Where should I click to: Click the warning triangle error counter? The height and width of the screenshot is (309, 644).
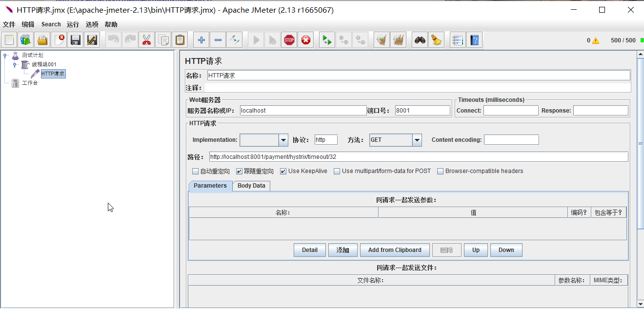[x=596, y=40]
